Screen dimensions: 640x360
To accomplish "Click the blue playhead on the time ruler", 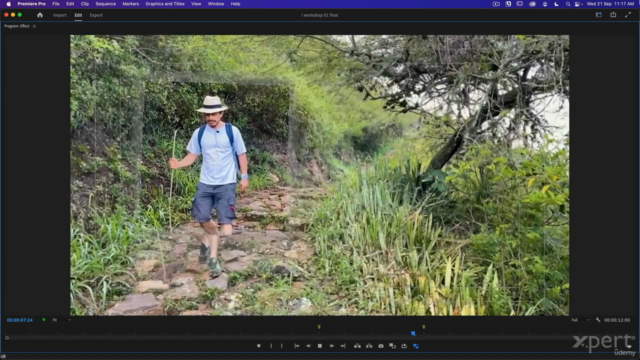I will pyautogui.click(x=413, y=333).
